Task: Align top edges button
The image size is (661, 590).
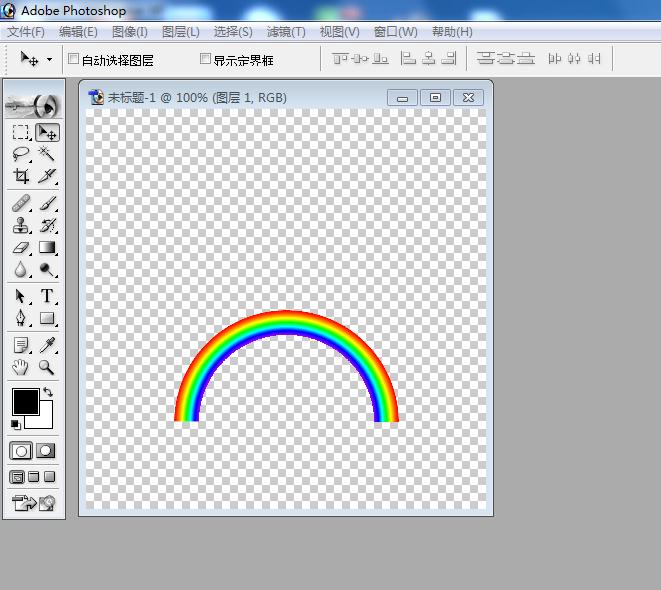Action: [340, 59]
